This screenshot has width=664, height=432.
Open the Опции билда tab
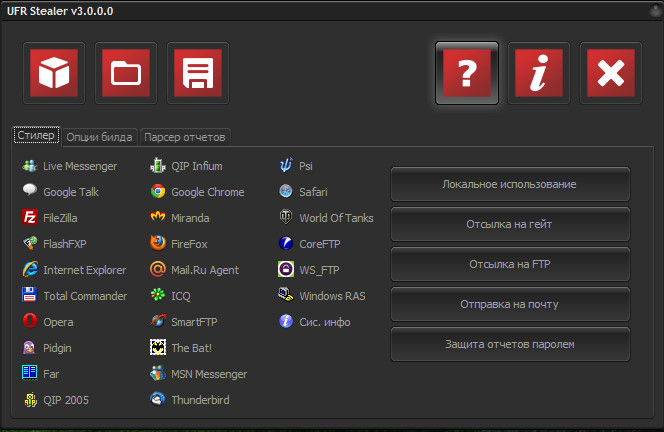100,137
